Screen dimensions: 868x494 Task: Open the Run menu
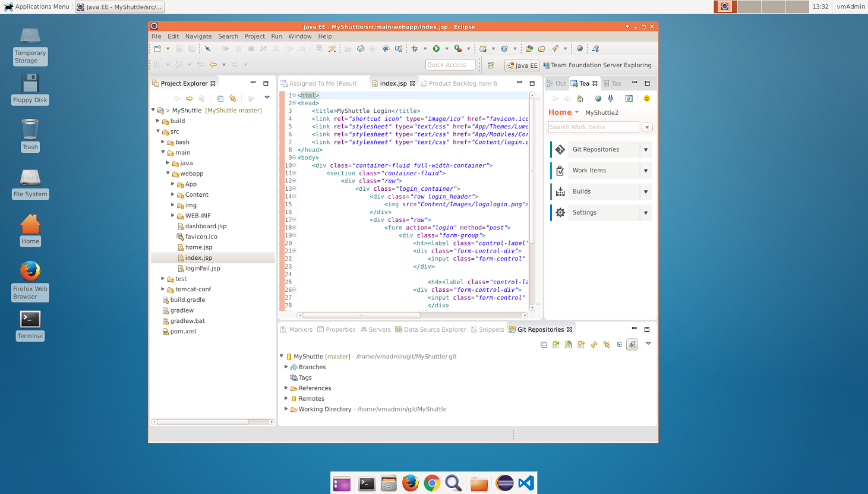tap(276, 36)
